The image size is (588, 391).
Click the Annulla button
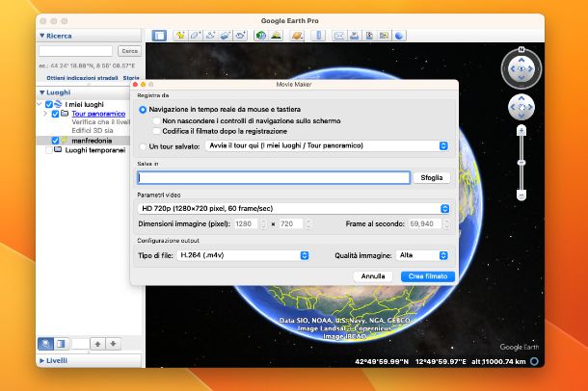(373, 276)
